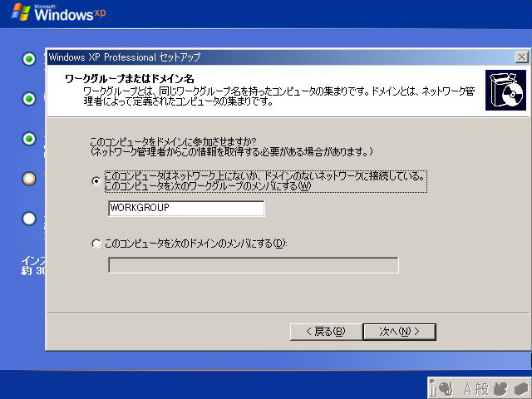532x399 pixels.
Task: Toggle the IME input mode 'A' indicator
Action: click(468, 389)
